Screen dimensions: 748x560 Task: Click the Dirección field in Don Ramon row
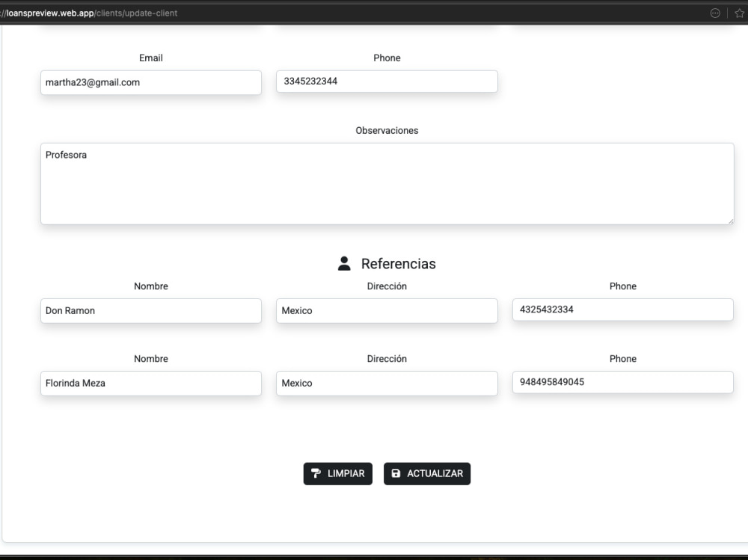point(387,311)
